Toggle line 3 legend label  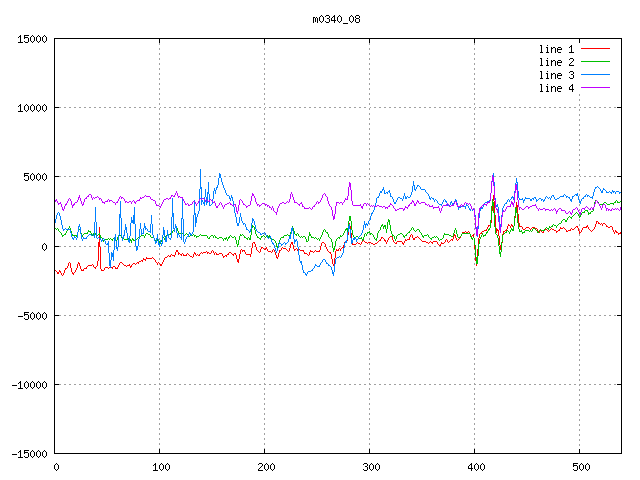tap(557, 75)
